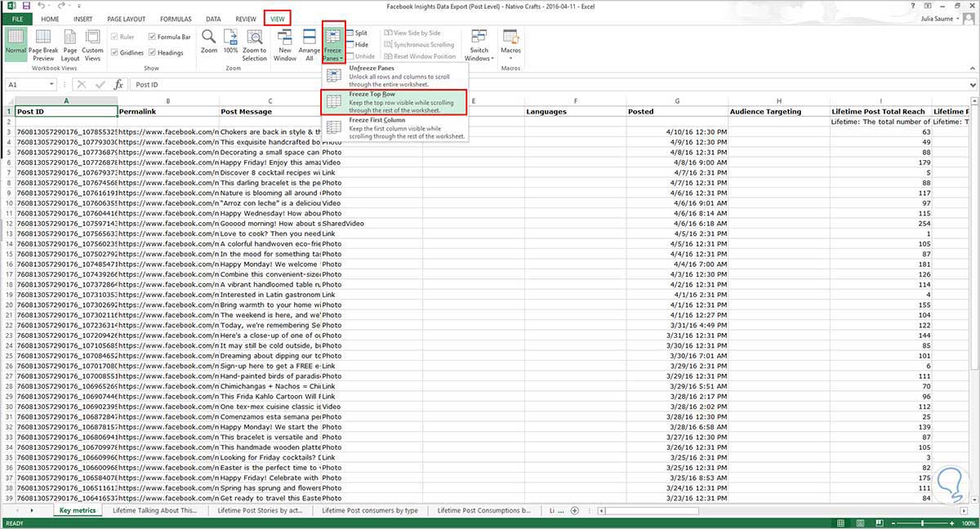Open Page Break Preview view

coord(42,45)
